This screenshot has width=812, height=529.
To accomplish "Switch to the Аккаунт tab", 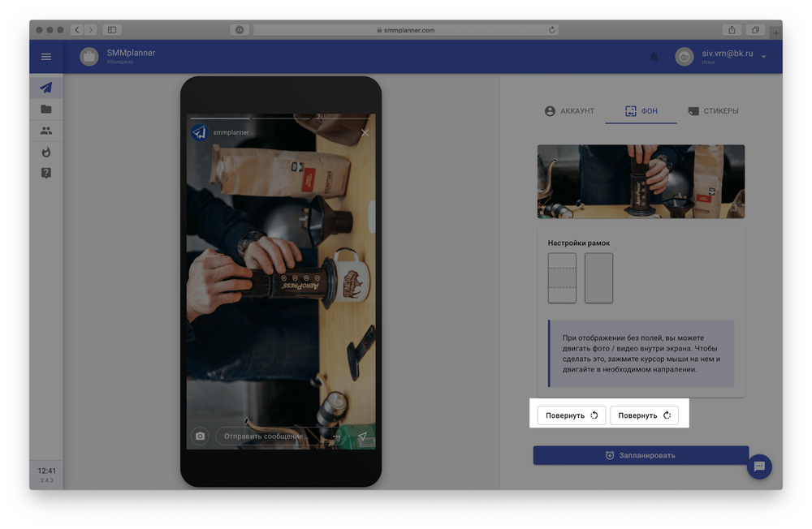I will point(570,111).
